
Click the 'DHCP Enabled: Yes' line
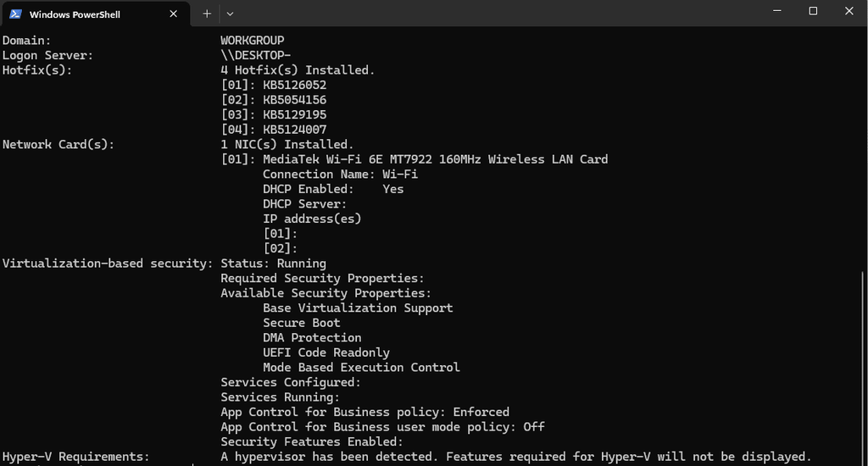pyautogui.click(x=333, y=189)
